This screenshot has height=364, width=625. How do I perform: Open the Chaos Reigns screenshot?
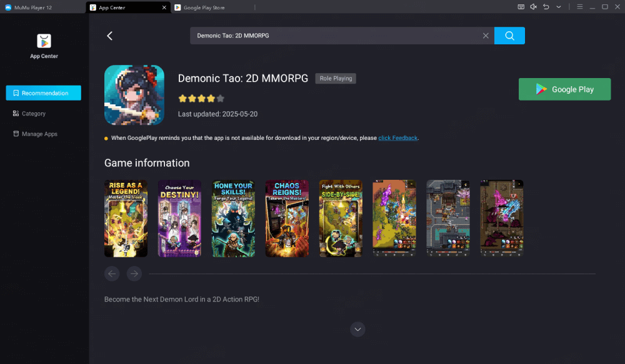[x=287, y=219]
